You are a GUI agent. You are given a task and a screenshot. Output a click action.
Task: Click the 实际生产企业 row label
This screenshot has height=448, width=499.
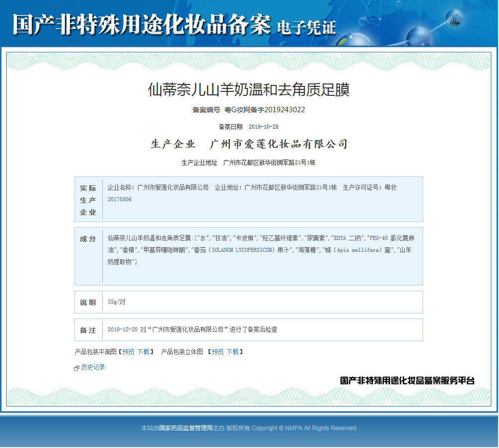pos(88,200)
